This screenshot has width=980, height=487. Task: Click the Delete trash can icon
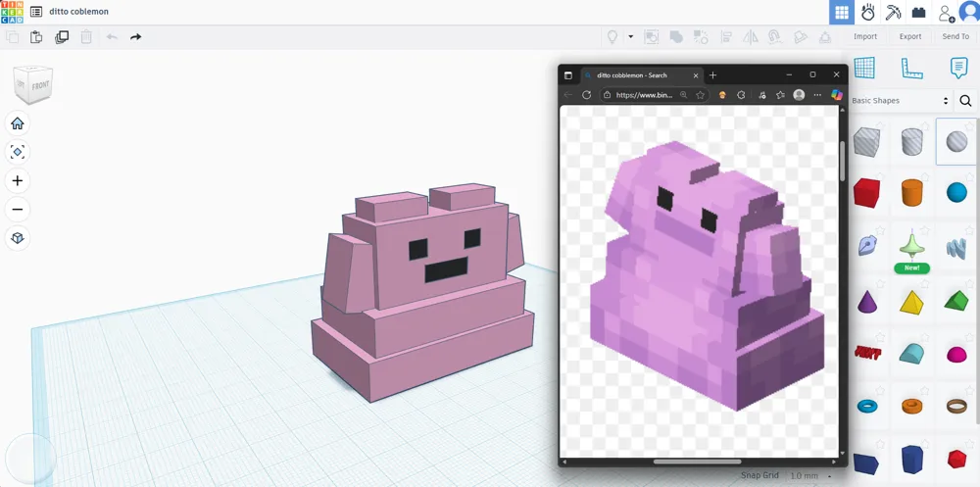click(x=86, y=37)
